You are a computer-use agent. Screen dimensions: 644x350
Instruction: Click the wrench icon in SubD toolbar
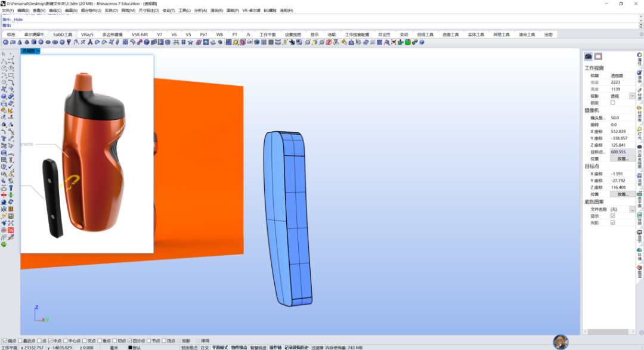click(292, 42)
